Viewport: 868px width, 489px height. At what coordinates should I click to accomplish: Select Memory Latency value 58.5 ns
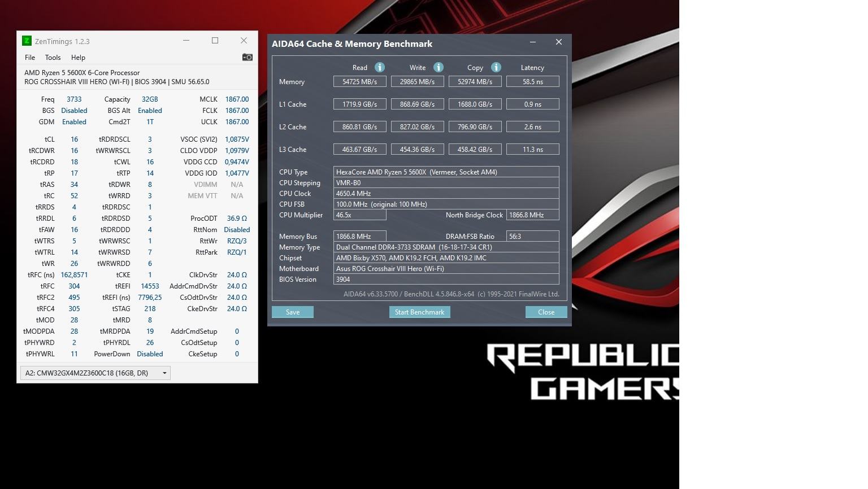pyautogui.click(x=533, y=82)
